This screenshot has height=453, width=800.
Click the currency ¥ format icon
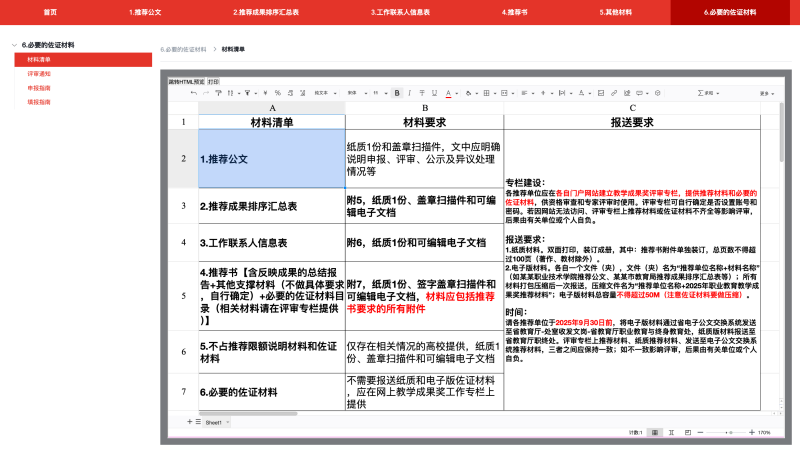(x=265, y=93)
